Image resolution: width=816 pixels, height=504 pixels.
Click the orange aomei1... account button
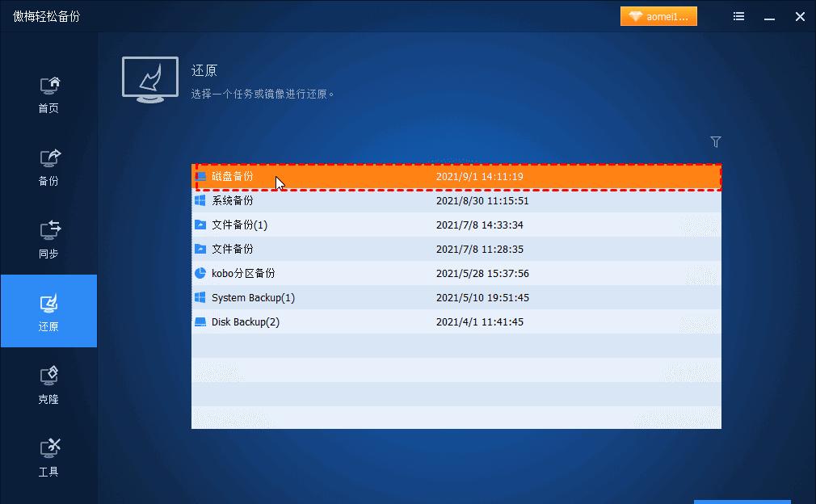point(658,16)
